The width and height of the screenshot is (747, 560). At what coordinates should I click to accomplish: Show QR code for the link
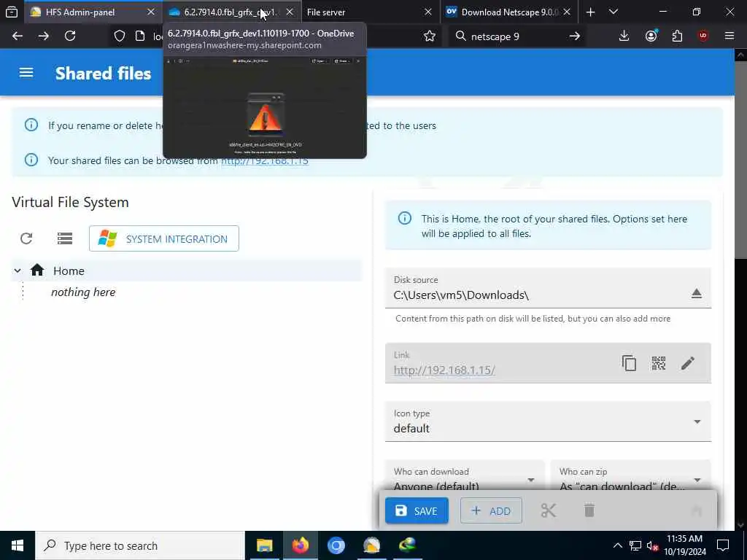[x=659, y=363]
